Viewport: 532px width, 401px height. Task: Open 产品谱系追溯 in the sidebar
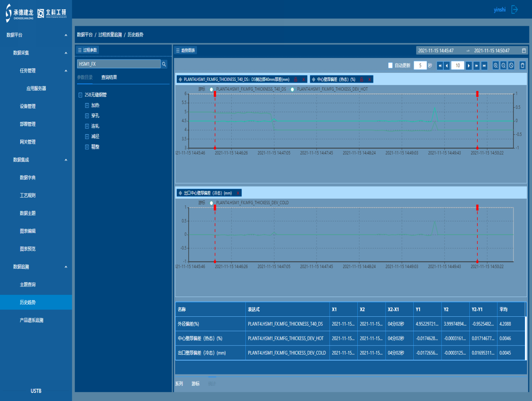(x=32, y=320)
